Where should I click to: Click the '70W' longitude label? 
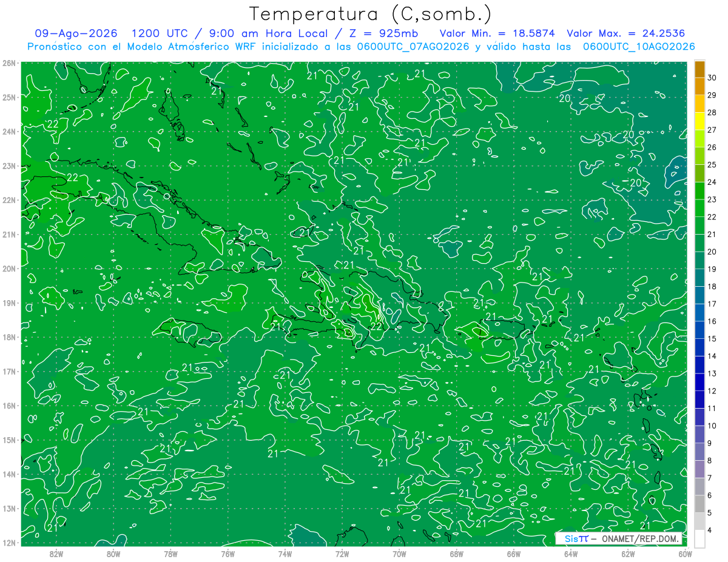click(399, 554)
